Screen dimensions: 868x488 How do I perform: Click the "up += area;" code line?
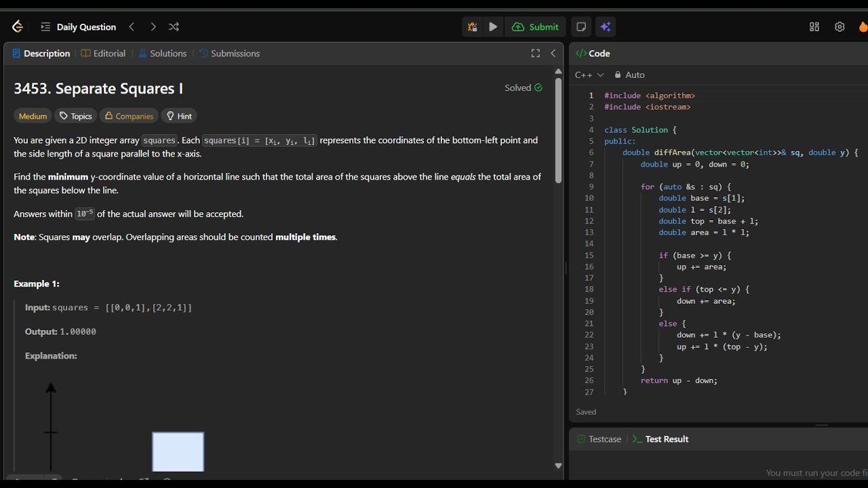702,266
